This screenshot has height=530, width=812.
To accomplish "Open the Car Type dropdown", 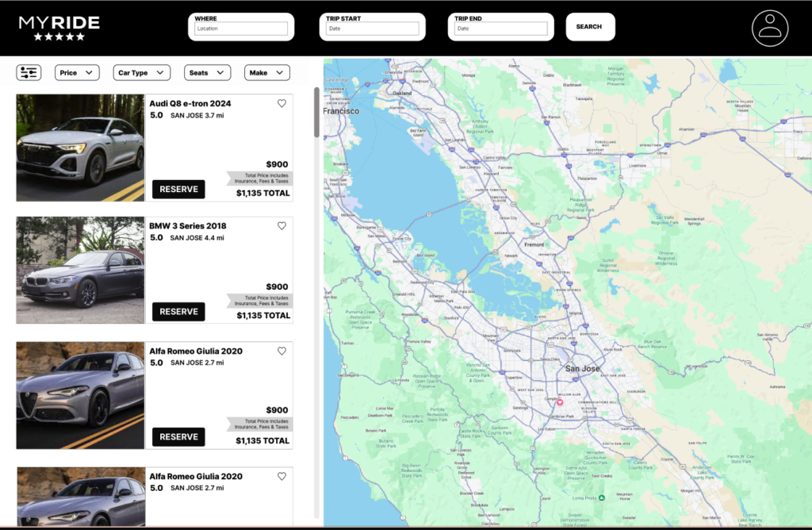I will [x=142, y=73].
